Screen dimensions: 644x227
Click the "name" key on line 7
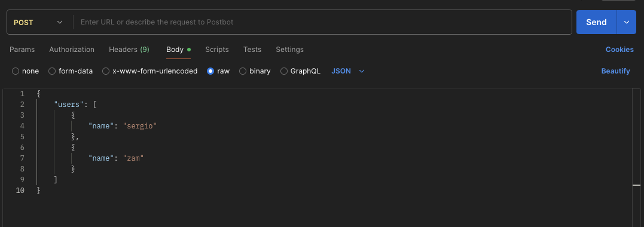pyautogui.click(x=100, y=158)
